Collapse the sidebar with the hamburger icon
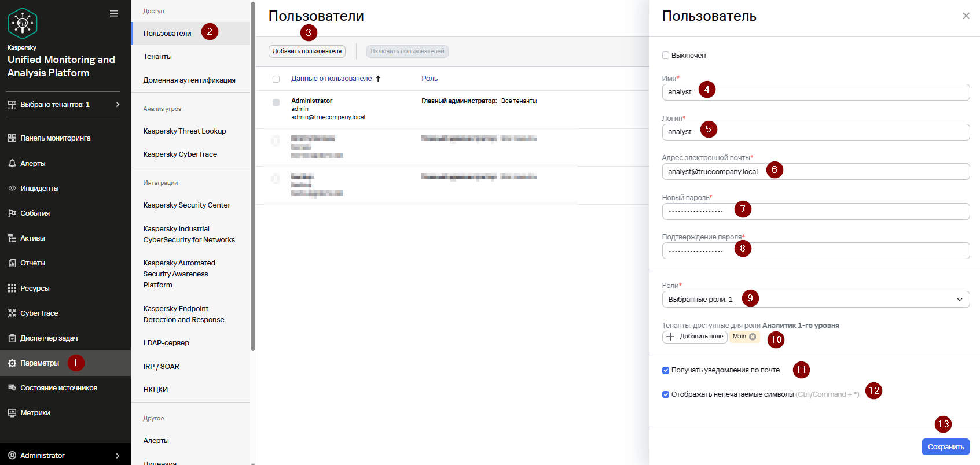 click(x=114, y=13)
